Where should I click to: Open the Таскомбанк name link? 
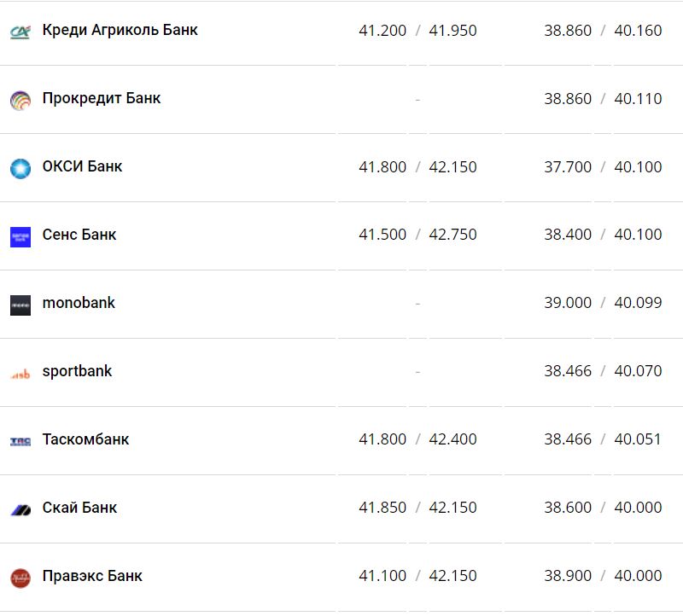[x=85, y=439]
